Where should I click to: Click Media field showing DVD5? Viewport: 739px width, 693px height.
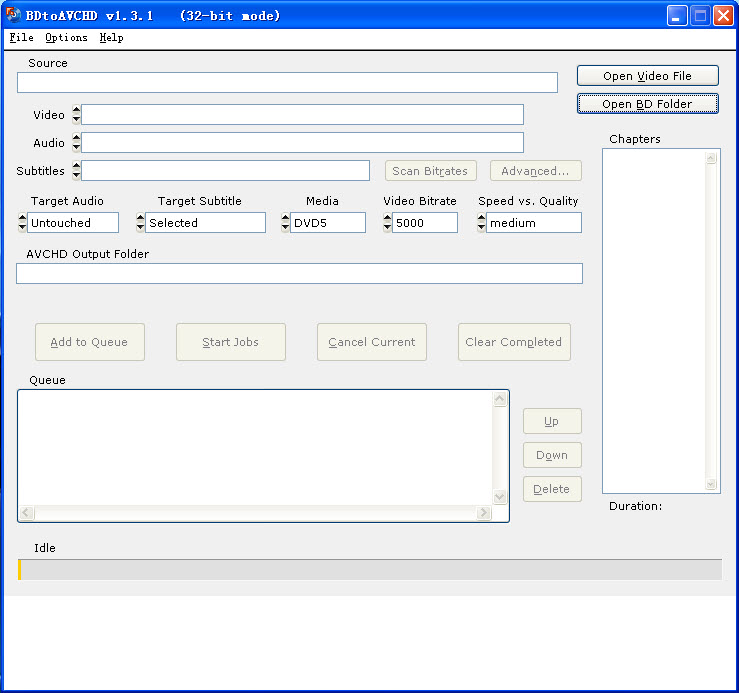point(328,223)
